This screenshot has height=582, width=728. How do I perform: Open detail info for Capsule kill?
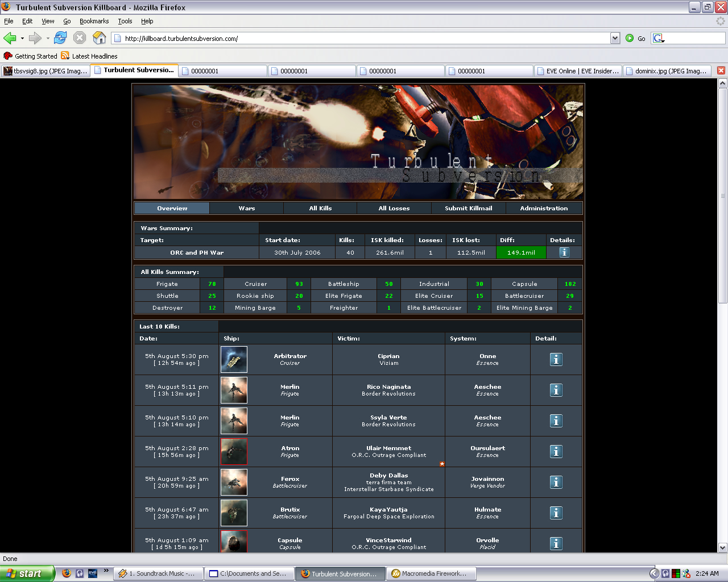tap(556, 543)
